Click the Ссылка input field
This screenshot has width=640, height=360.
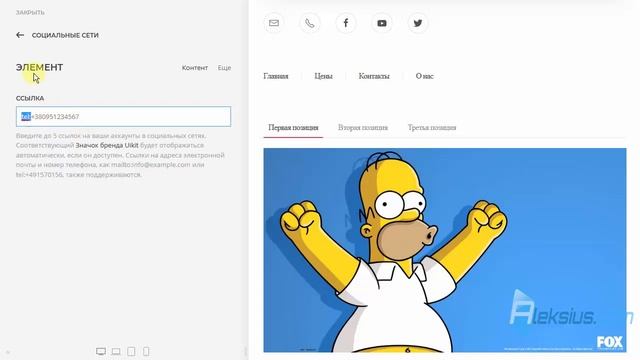click(x=123, y=116)
